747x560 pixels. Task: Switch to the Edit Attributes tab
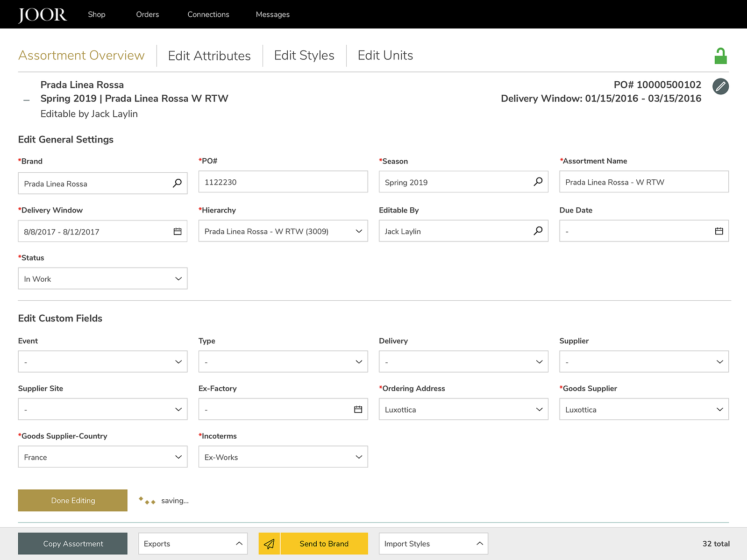tap(209, 56)
